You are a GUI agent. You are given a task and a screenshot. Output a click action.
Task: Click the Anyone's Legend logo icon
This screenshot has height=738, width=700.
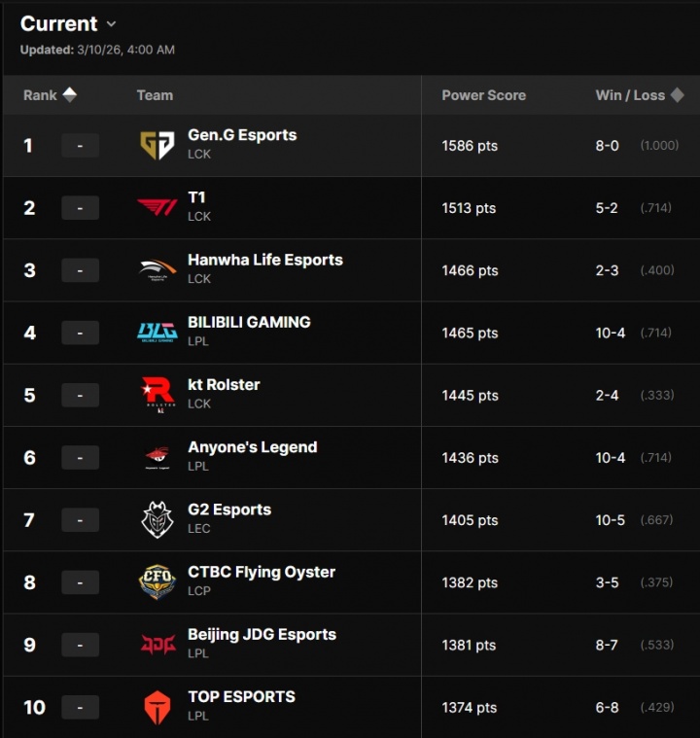tap(157, 457)
